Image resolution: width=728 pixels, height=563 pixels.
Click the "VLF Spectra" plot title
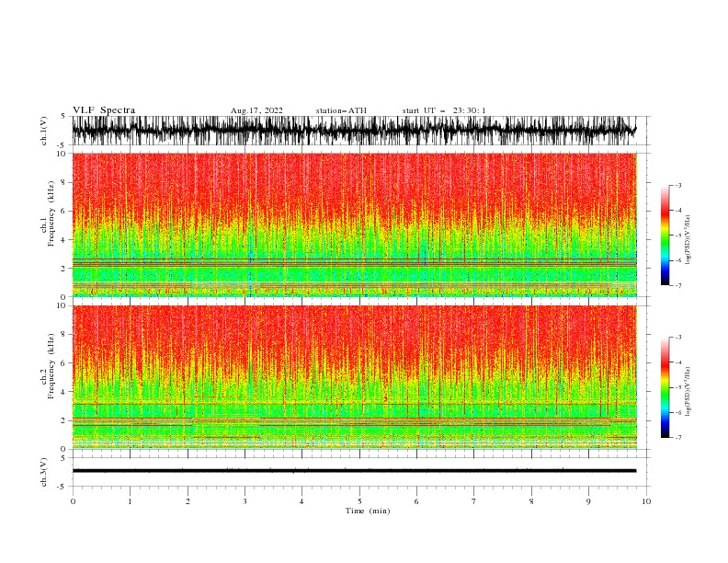[x=104, y=110]
